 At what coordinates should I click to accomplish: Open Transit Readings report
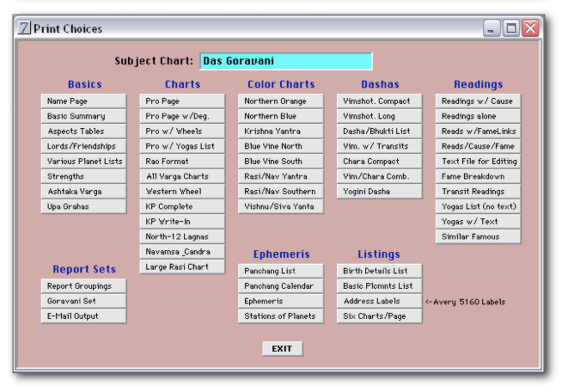pyautogui.click(x=478, y=191)
